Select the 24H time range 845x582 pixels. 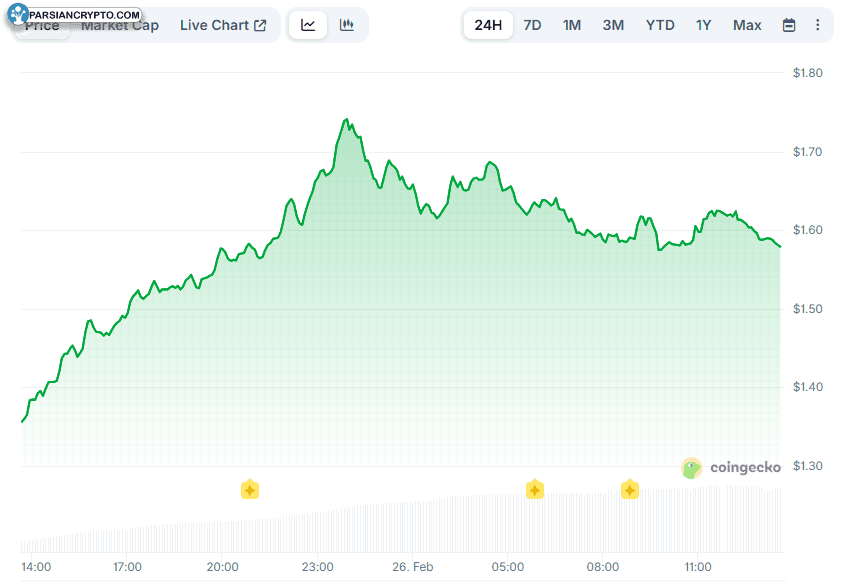488,25
